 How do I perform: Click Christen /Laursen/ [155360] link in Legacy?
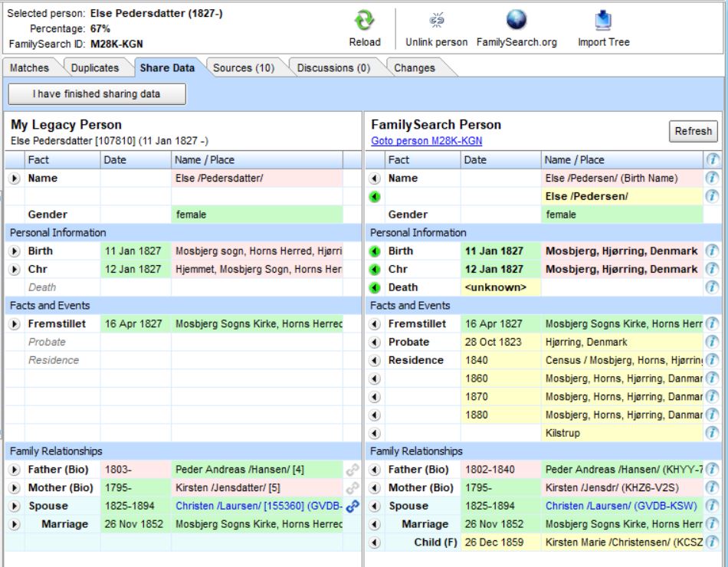(x=258, y=506)
